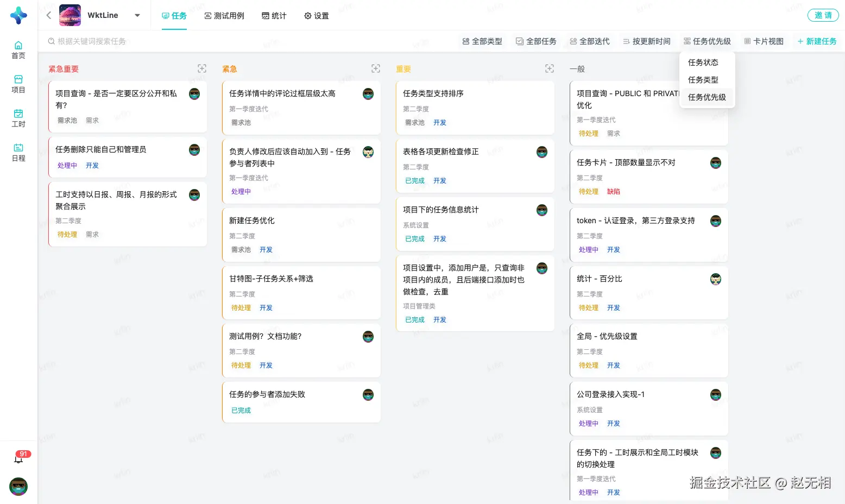Select 任务类型 in the grouping menu
The height and width of the screenshot is (504, 845).
(707, 80)
